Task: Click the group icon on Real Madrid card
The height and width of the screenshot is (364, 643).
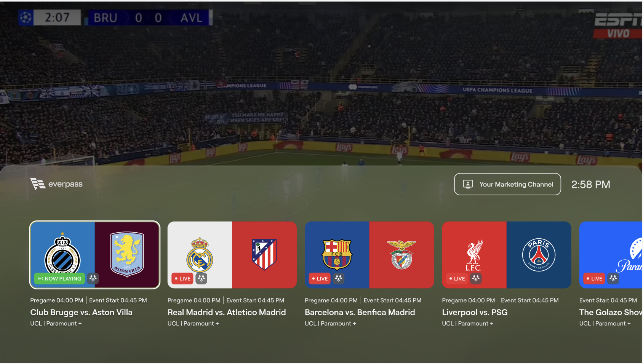Action: 202,278
